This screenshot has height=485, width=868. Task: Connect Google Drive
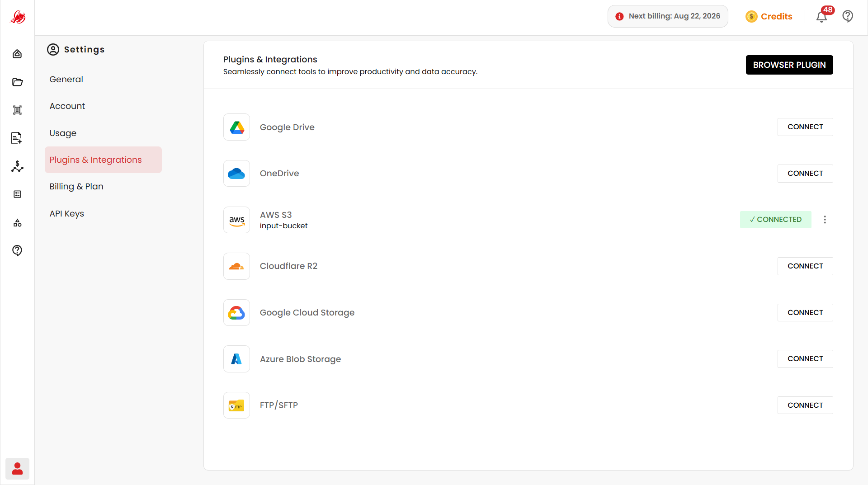(x=805, y=127)
